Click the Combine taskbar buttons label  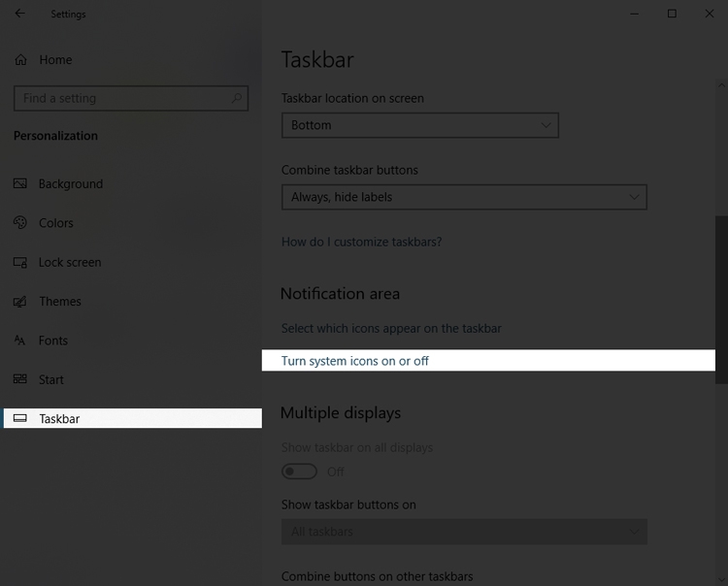click(349, 171)
